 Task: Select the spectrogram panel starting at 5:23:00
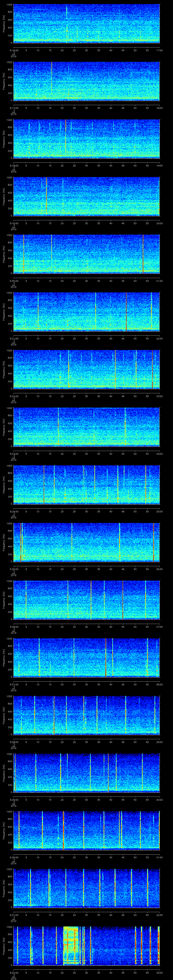pos(86,427)
